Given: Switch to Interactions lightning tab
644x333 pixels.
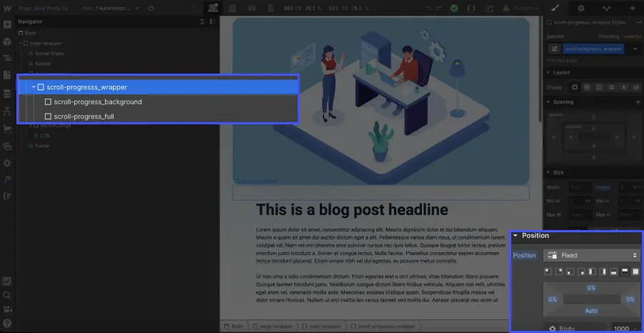Looking at the screenshot, I should [x=632, y=9].
